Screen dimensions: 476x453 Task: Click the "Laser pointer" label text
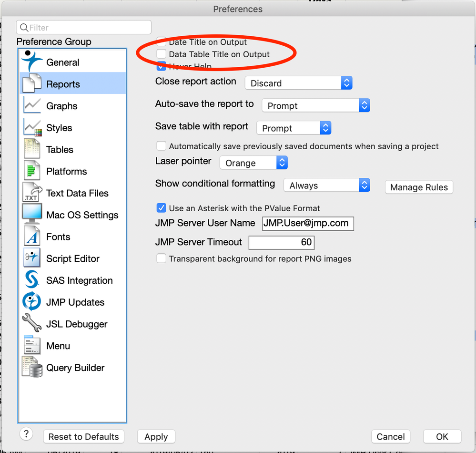(x=183, y=161)
